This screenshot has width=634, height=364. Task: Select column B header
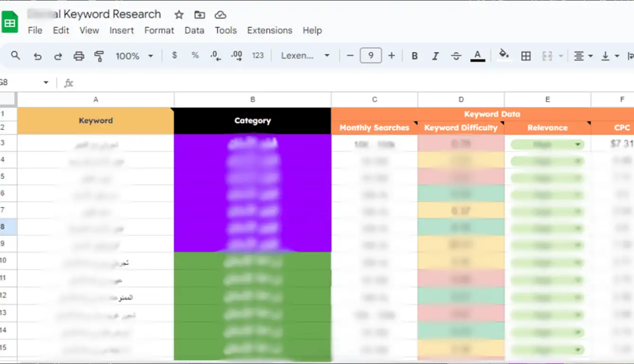(252, 99)
